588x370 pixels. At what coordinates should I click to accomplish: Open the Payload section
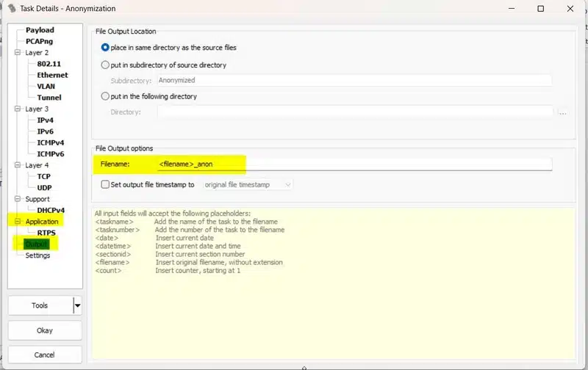tap(40, 30)
